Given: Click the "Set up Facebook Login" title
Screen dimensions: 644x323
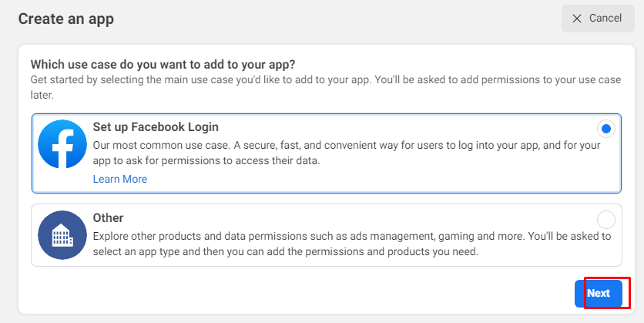Looking at the screenshot, I should (156, 127).
